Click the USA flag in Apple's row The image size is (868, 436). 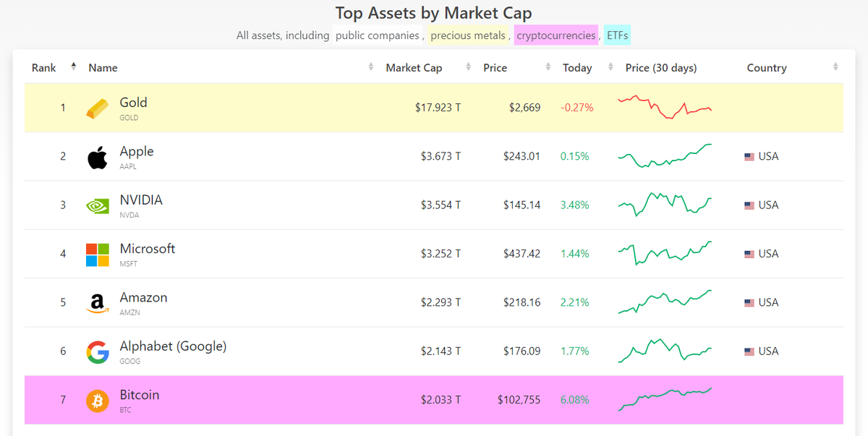(750, 156)
